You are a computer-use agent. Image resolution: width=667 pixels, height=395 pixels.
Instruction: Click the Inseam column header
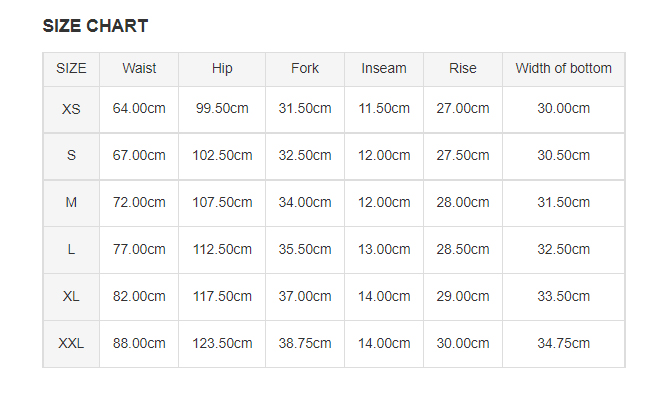pyautogui.click(x=384, y=68)
